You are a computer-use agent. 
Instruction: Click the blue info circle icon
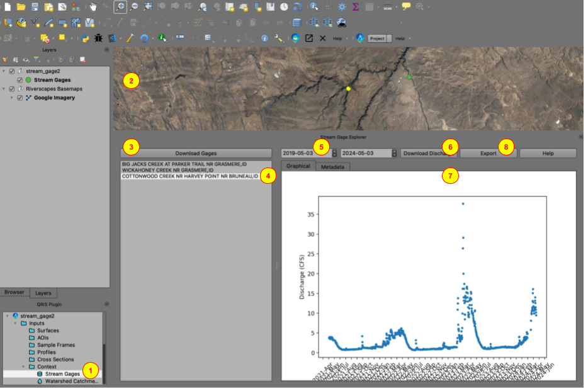pos(265,38)
